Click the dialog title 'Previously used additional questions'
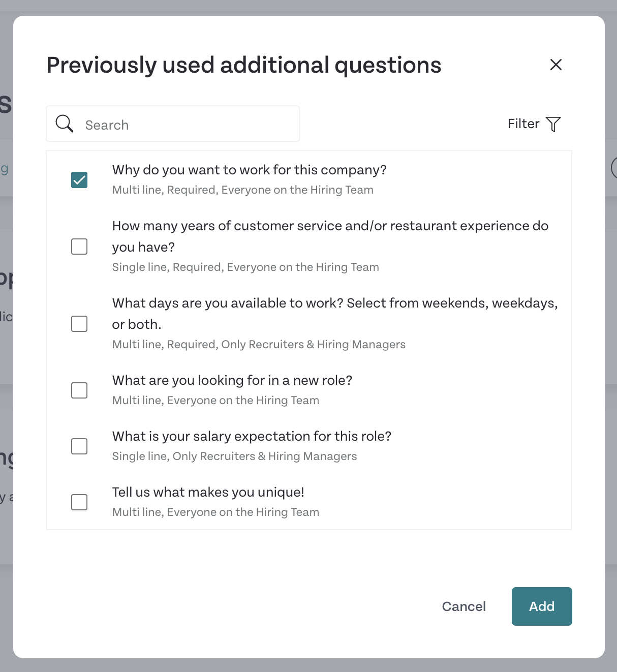Viewport: 617px width, 672px height. (244, 65)
